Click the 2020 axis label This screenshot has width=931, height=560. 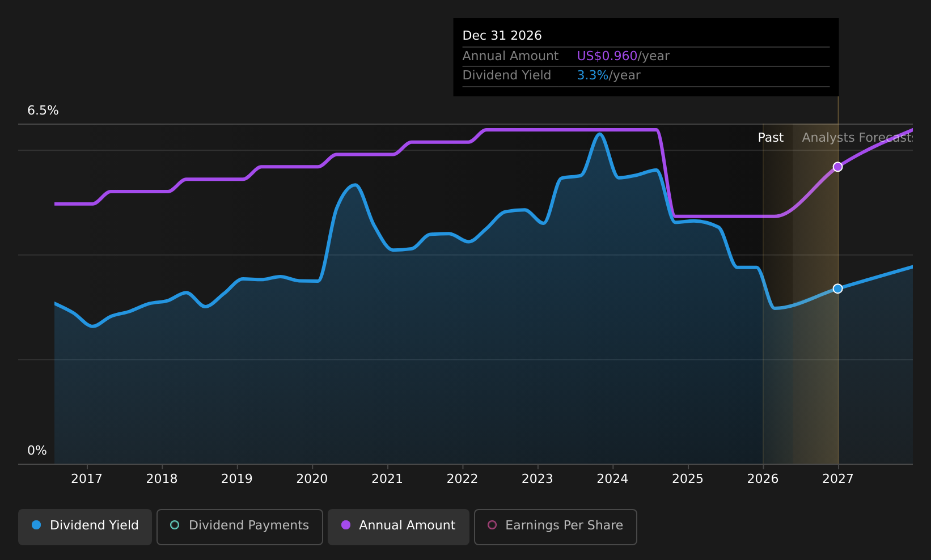coord(312,479)
